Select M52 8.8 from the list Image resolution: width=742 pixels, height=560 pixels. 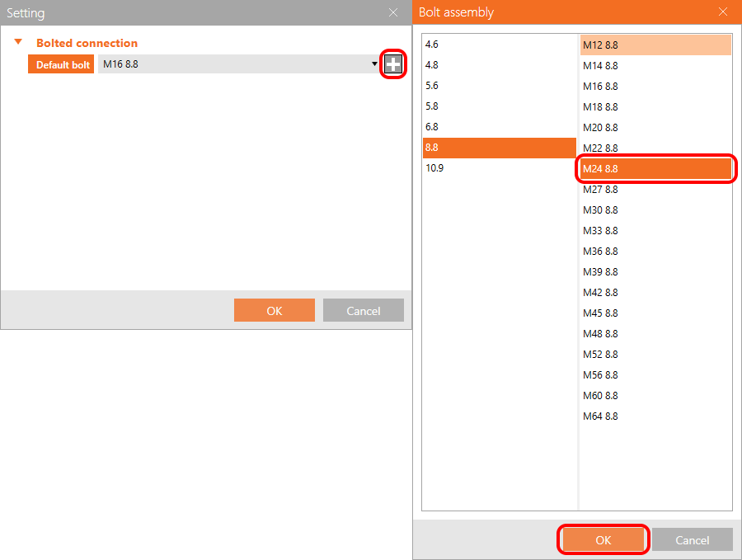point(655,354)
